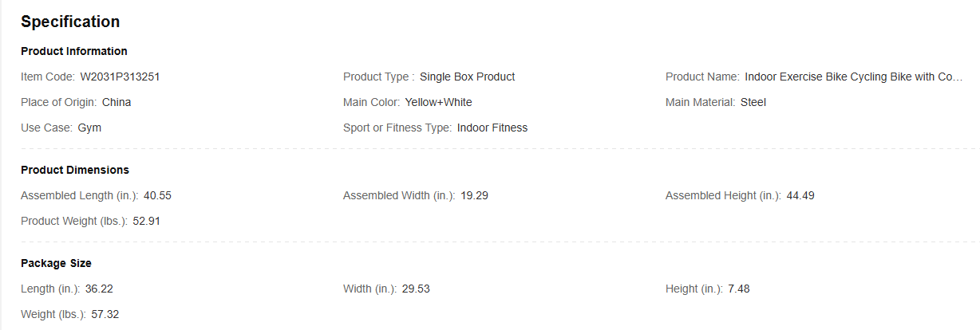980x330 pixels.
Task: Click the truncated Indoor Exercise Bike product name
Action: (853, 77)
